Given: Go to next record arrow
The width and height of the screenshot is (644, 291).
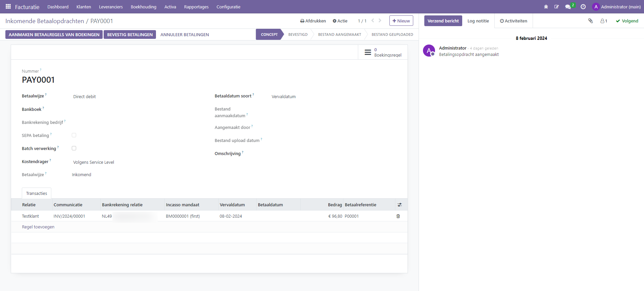Looking at the screenshot, I should pos(380,21).
